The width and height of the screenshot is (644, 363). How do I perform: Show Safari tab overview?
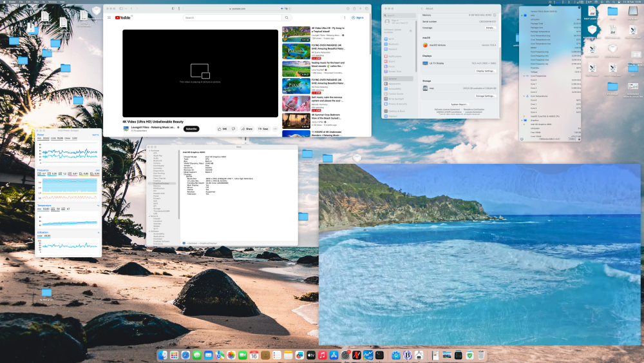[367, 8]
